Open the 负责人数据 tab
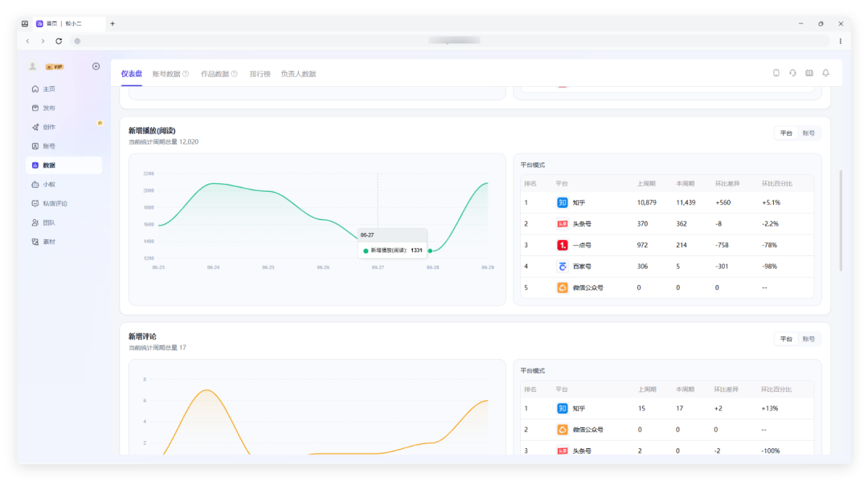Screen dimensions: 868x481 [x=298, y=74]
